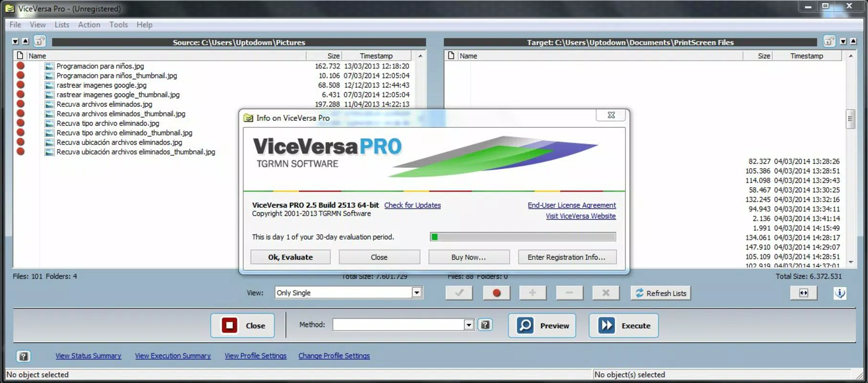This screenshot has width=868, height=383.
Task: Open the Lists menu
Action: pyautogui.click(x=62, y=24)
